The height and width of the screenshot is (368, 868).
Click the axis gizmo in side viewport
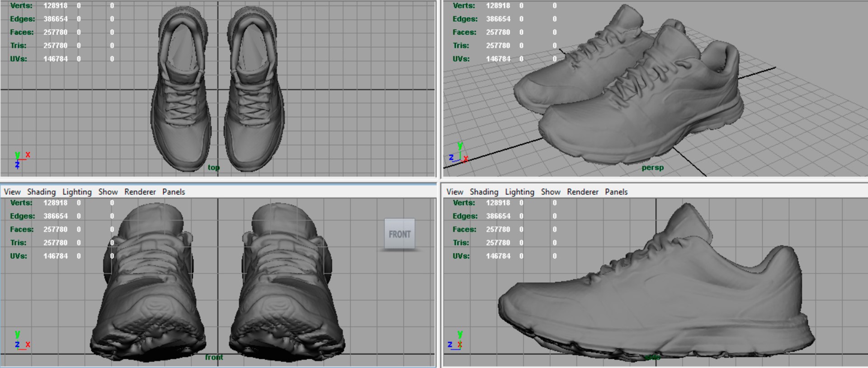click(456, 340)
